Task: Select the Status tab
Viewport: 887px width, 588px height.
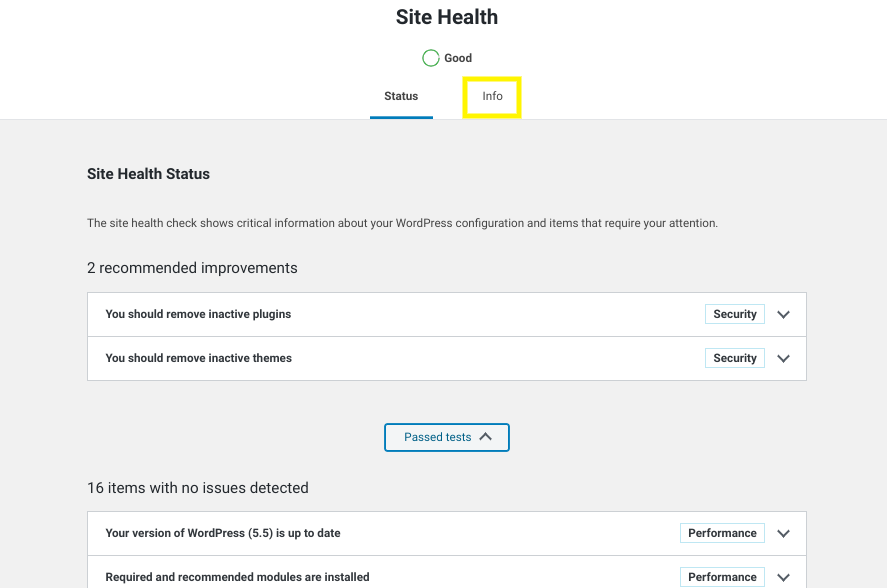Action: (x=401, y=96)
